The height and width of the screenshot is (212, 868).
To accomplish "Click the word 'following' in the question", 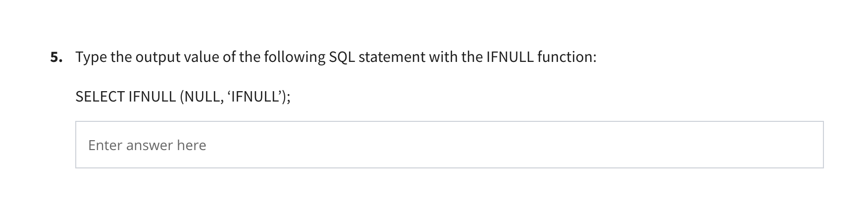I will click(x=295, y=57).
